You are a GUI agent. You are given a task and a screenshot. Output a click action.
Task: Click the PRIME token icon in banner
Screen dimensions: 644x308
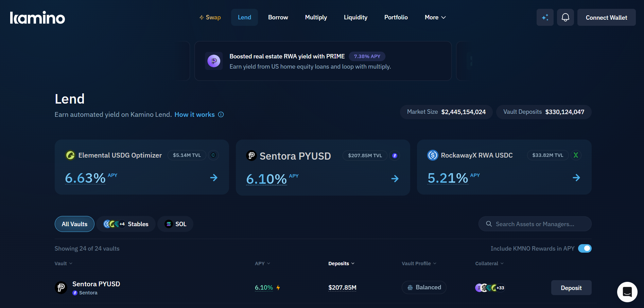(214, 61)
